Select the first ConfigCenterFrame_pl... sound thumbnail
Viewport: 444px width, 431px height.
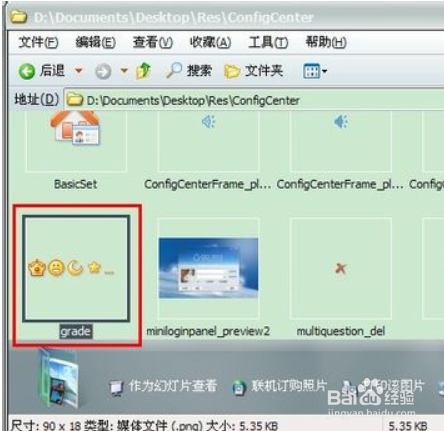(208, 141)
